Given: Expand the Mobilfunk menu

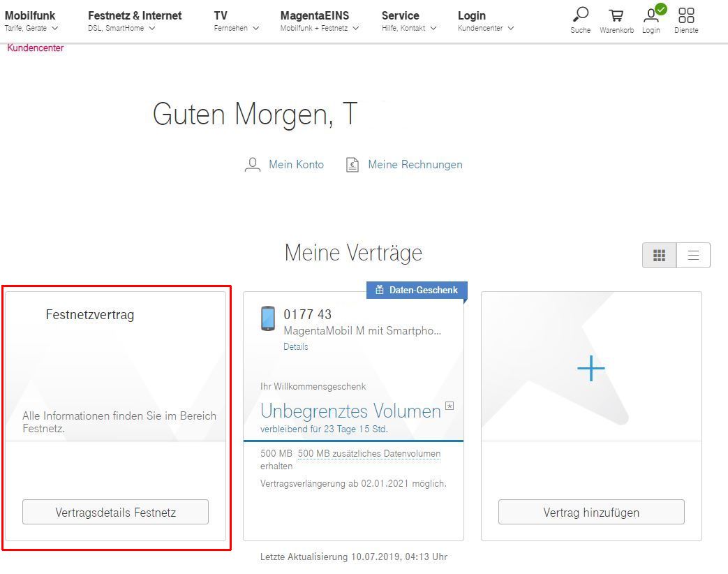Looking at the screenshot, I should [31, 21].
